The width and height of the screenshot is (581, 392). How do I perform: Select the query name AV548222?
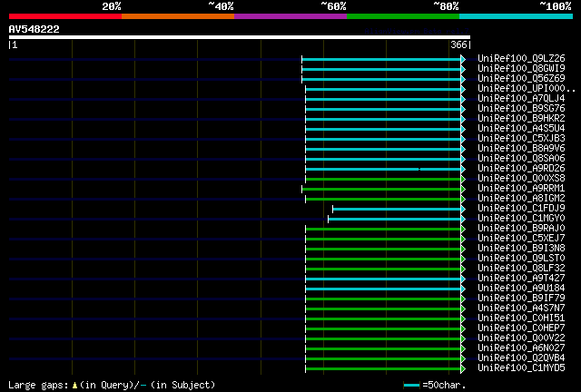click(x=34, y=29)
